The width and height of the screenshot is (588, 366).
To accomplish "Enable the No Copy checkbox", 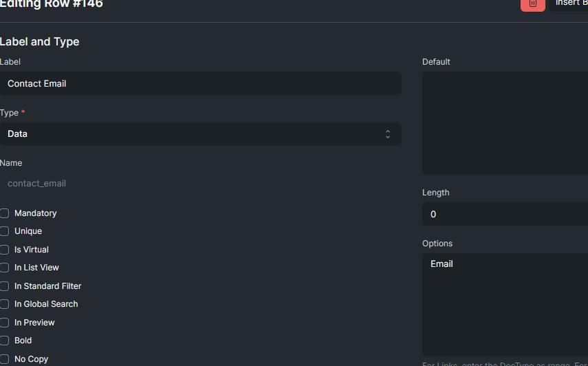I will [5, 359].
